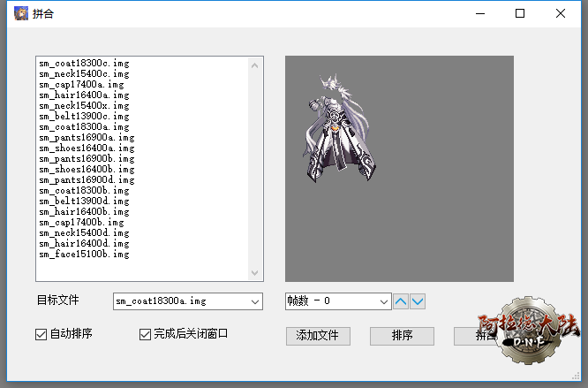
Task: Close the 拼合 window
Action: [561, 13]
